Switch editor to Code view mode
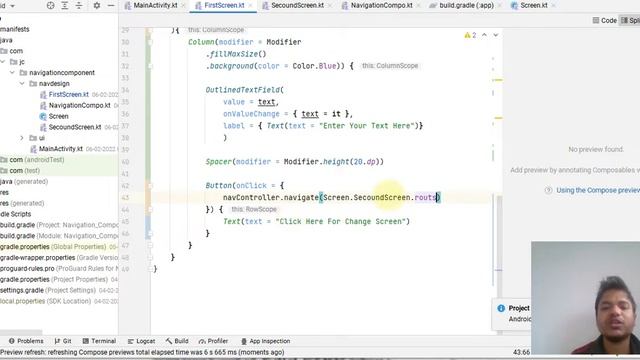Image resolution: width=640 pixels, height=360 pixels. (604, 20)
